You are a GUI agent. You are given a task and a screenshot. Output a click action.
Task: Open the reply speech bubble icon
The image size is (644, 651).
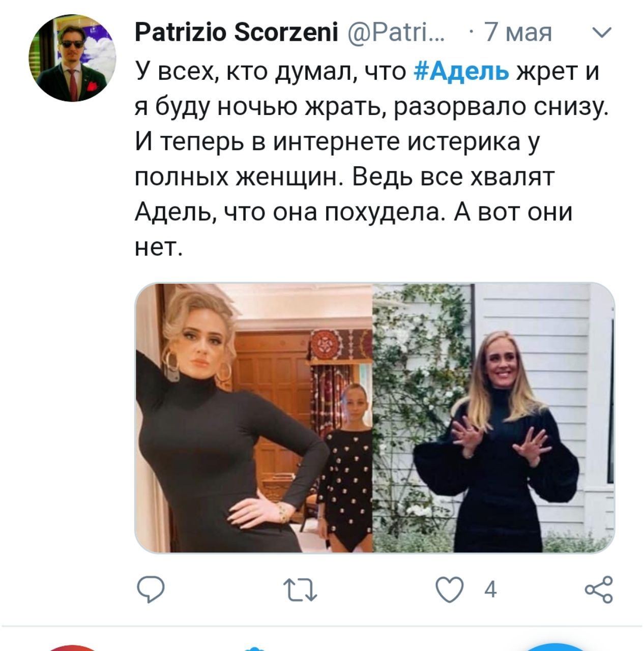[151, 590]
